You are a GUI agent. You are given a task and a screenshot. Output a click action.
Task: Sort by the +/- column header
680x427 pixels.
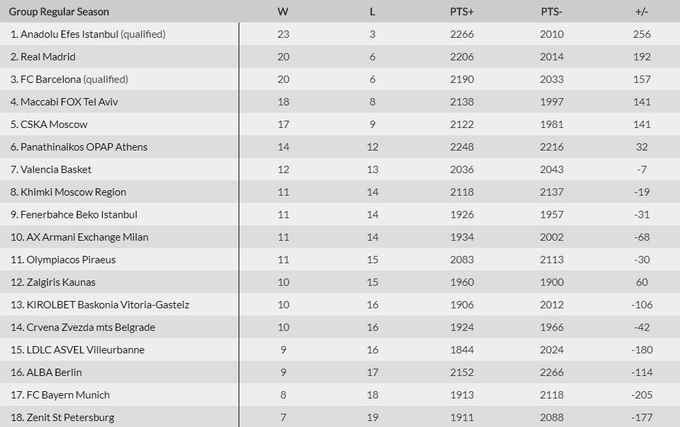pyautogui.click(x=641, y=11)
